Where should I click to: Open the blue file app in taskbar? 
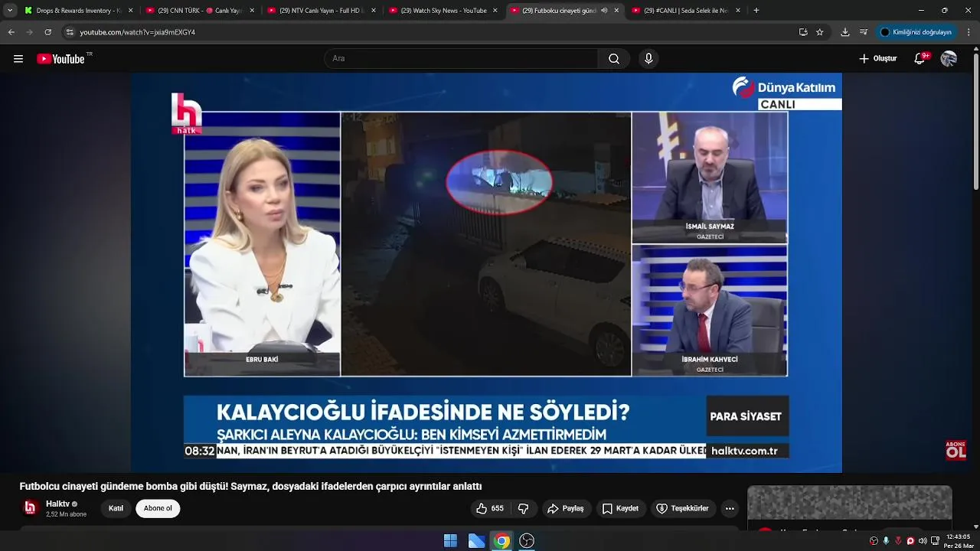[476, 541]
